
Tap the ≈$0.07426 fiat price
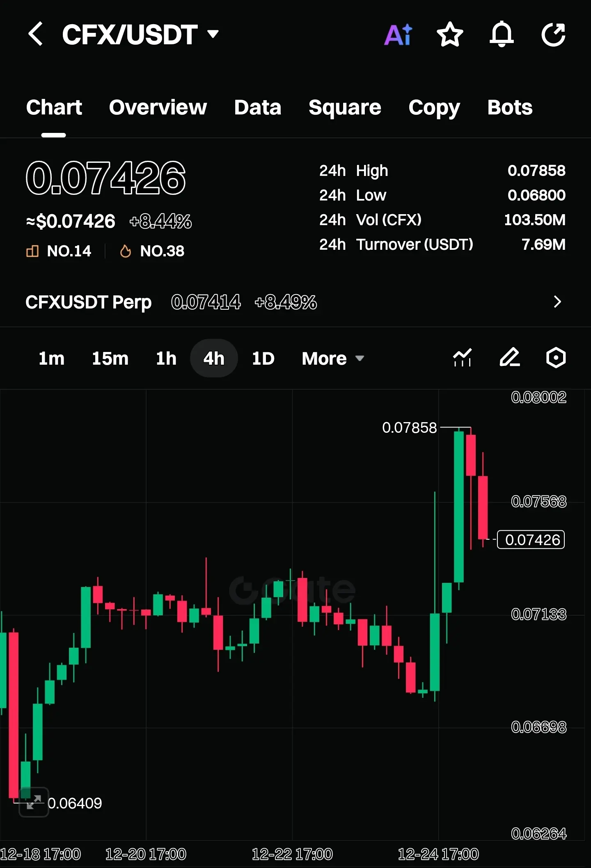click(x=71, y=222)
